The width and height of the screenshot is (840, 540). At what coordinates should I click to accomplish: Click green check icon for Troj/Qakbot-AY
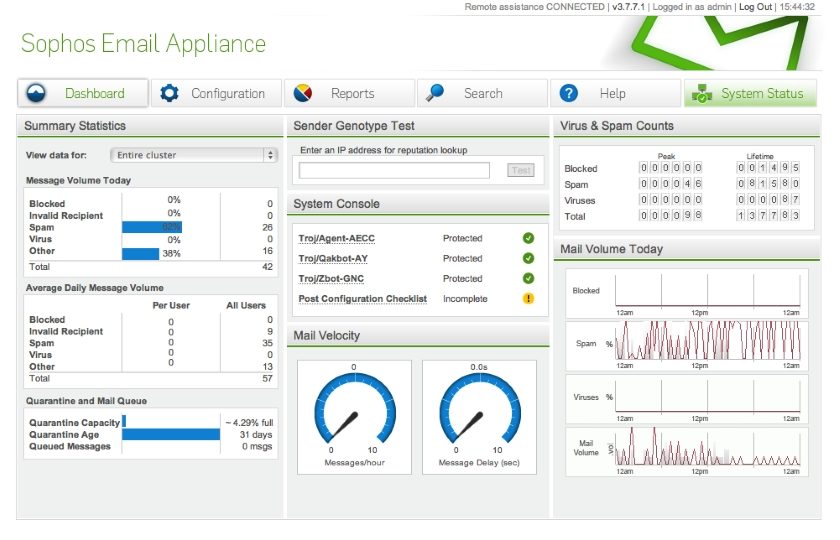tap(528, 258)
